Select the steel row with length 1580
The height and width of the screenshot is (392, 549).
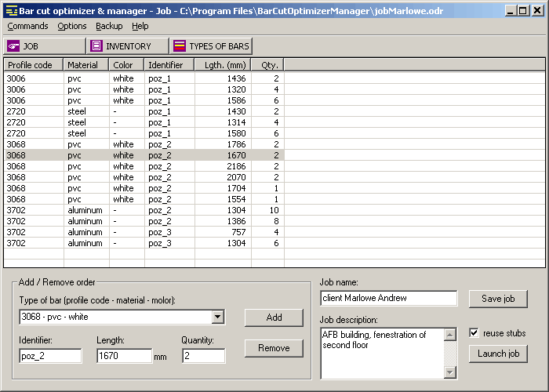(x=144, y=133)
